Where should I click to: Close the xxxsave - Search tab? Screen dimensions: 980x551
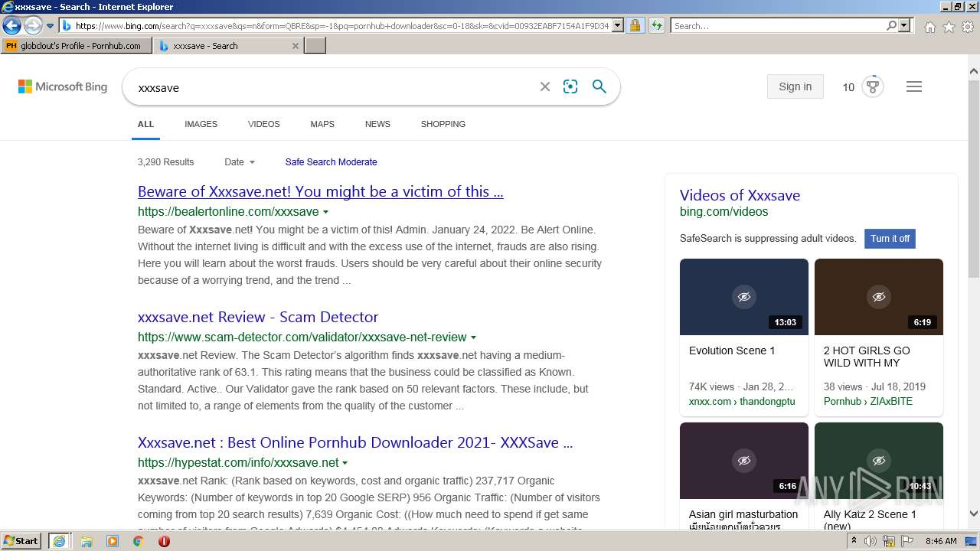[296, 46]
